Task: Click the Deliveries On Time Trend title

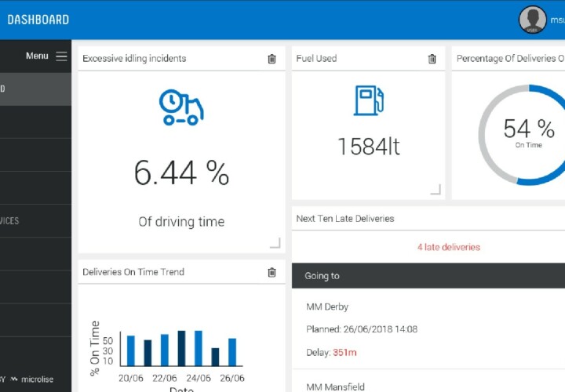Action: tap(133, 272)
